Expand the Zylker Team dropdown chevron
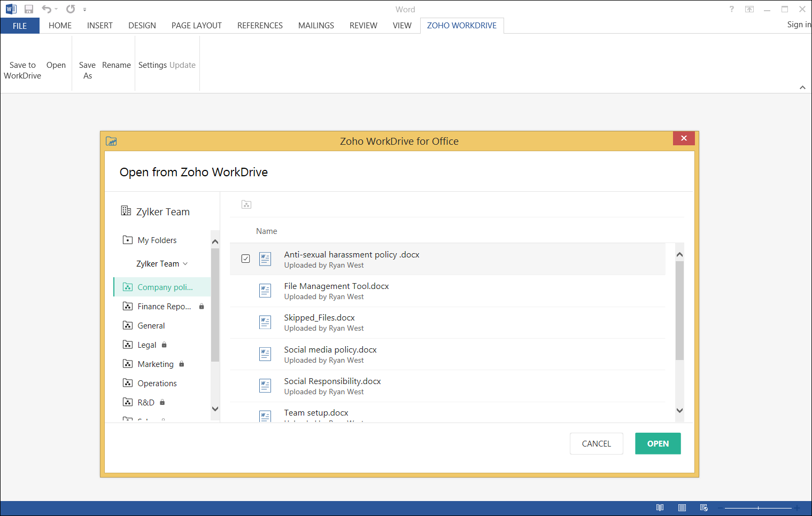Screen dimensions: 812x516 tap(185, 264)
